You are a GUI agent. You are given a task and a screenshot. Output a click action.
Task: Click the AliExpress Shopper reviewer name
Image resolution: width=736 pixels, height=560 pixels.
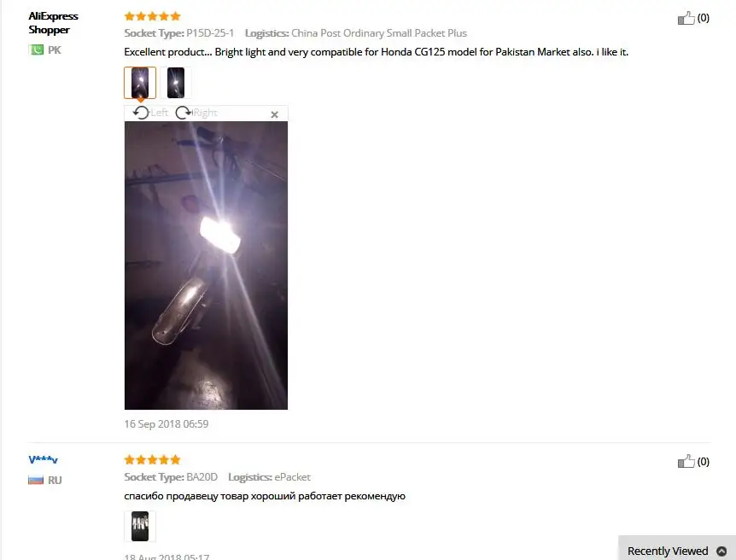[x=53, y=23]
